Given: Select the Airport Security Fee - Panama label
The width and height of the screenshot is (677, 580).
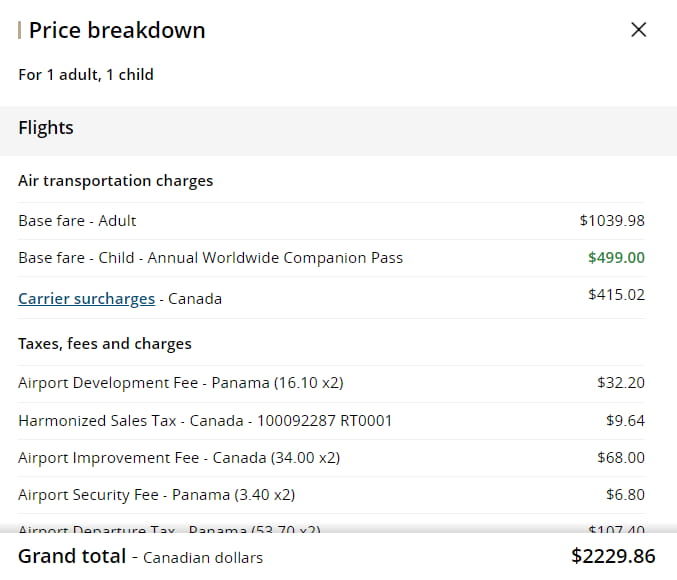Looking at the screenshot, I should point(156,495).
